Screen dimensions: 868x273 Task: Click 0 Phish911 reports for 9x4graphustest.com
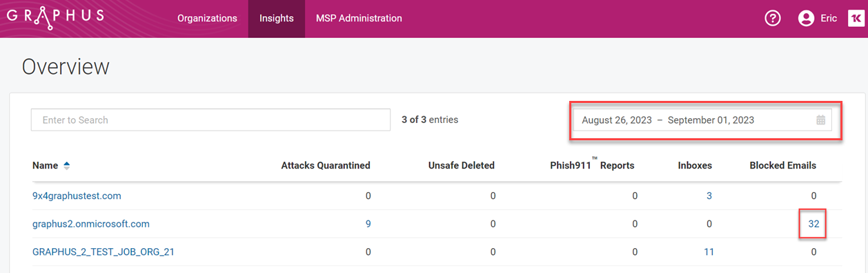[635, 196]
